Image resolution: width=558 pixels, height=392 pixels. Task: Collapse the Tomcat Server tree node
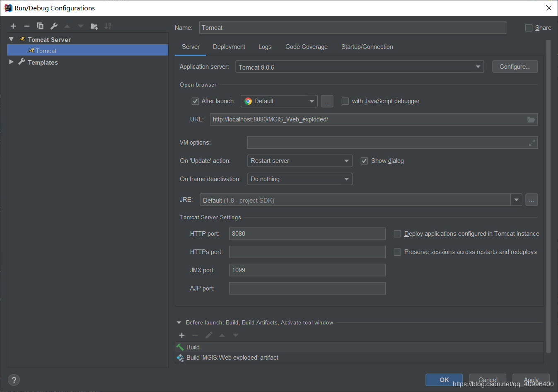(x=11, y=39)
